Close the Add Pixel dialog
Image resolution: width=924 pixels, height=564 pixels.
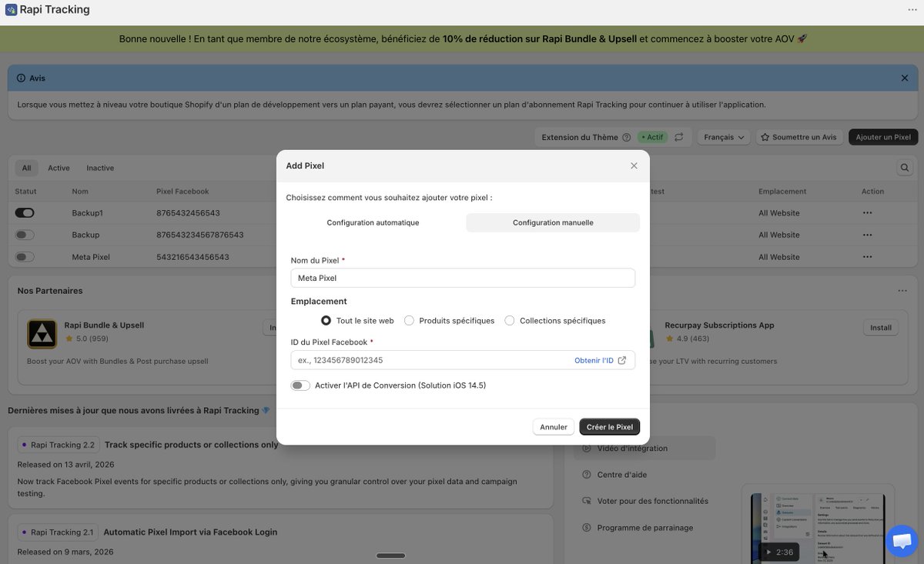tap(634, 165)
